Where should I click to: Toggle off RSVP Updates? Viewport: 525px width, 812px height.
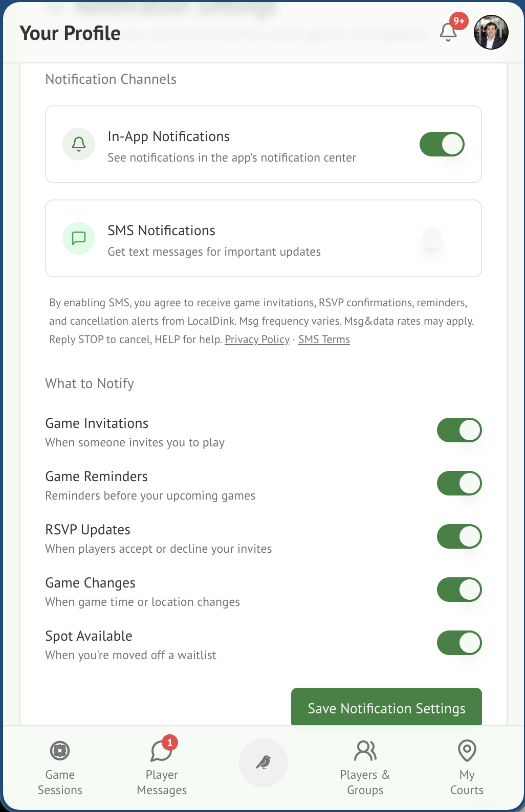coord(458,536)
